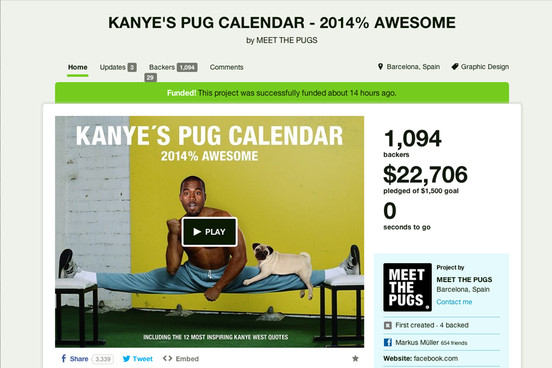Viewport: 552px width, 368px height.
Task: Click the Twitter bird Tweet icon
Action: click(126, 359)
